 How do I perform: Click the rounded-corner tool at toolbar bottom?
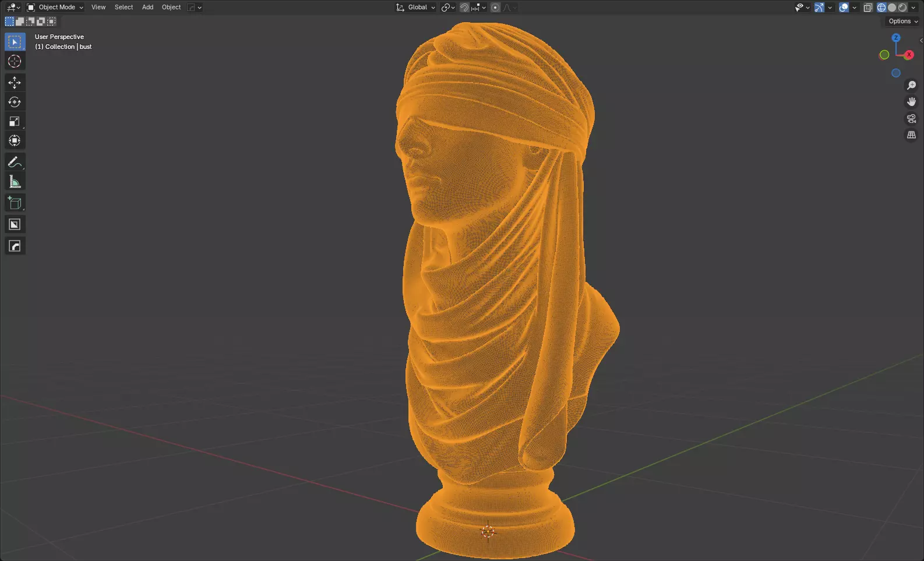[x=15, y=246]
